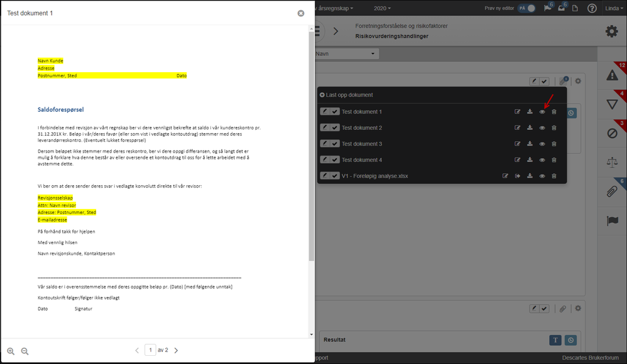
Task: Toggle checkmark status for Test dokument 3
Action: (x=335, y=144)
